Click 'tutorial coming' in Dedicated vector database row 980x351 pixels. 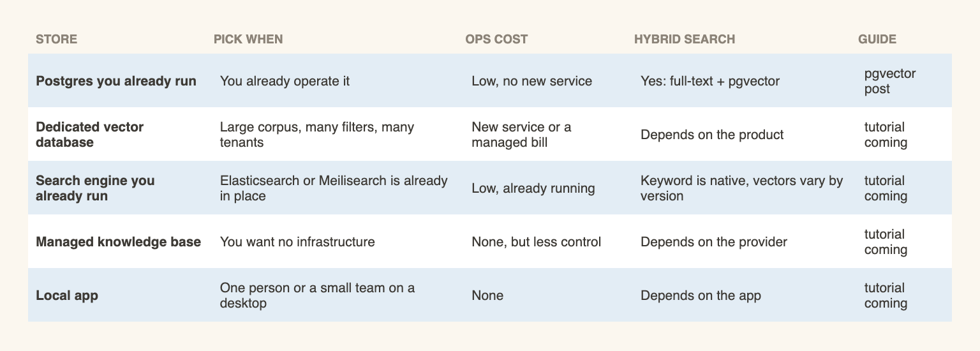886,135
